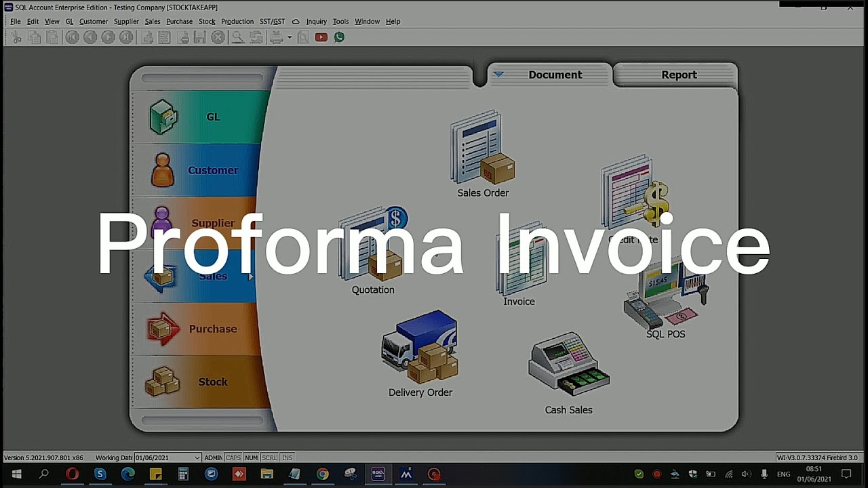Click the Print toolbar icon

tap(276, 37)
